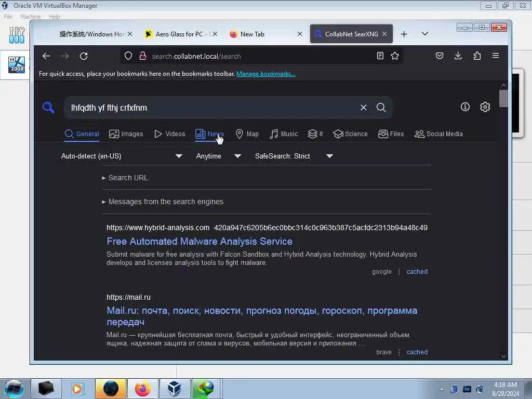Open the File menu in VirtualBox Manager
This screenshot has height=399, width=532.
[8, 16]
